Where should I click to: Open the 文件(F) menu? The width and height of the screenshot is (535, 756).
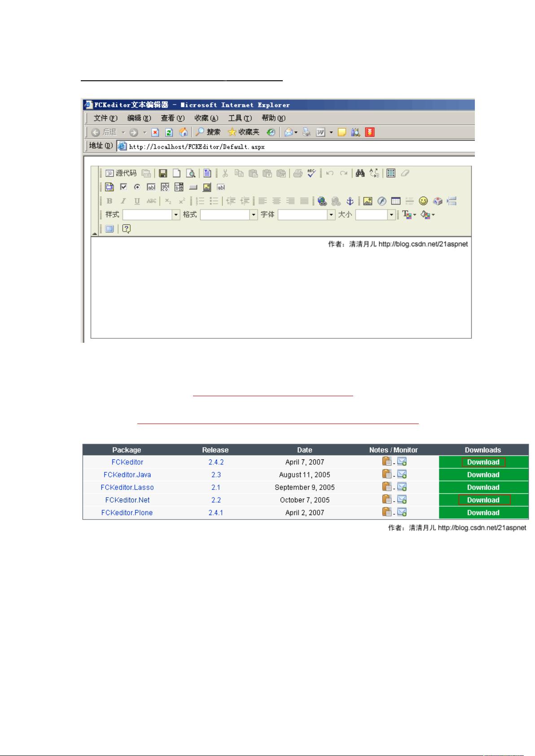coord(105,118)
